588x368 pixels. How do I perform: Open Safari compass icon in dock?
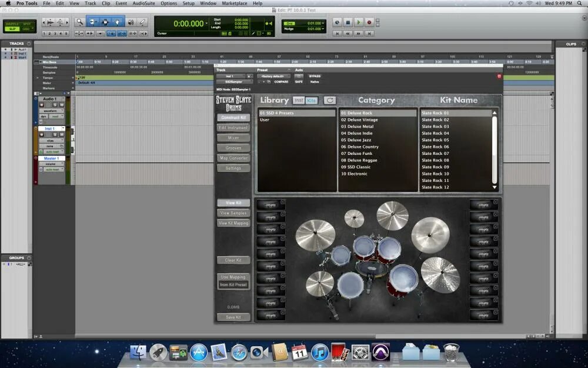[x=239, y=353]
